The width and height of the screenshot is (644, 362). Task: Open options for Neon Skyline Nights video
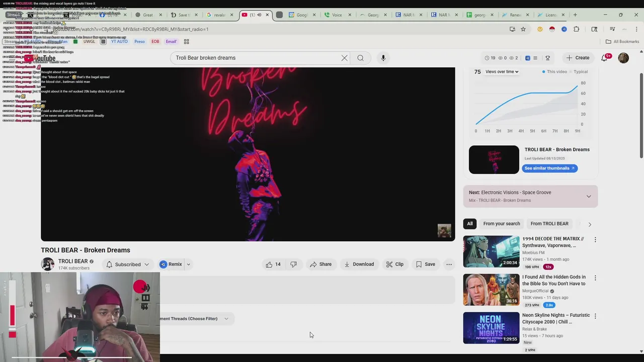[595, 316]
